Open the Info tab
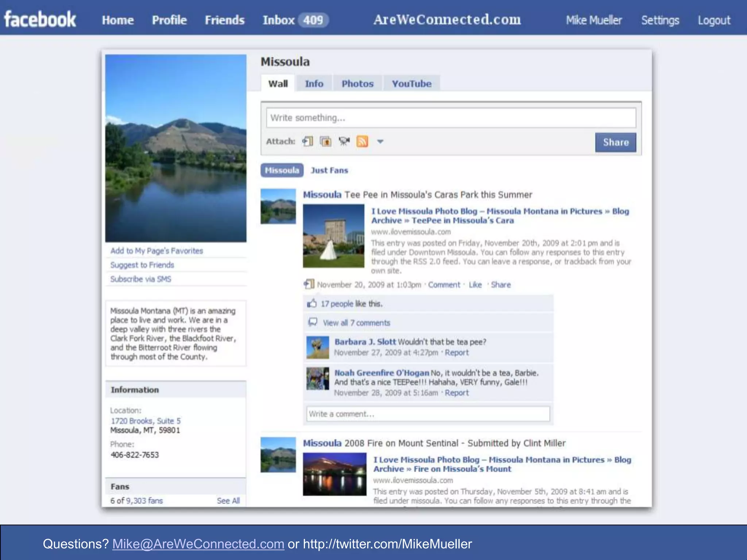The image size is (747, 560). point(314,84)
